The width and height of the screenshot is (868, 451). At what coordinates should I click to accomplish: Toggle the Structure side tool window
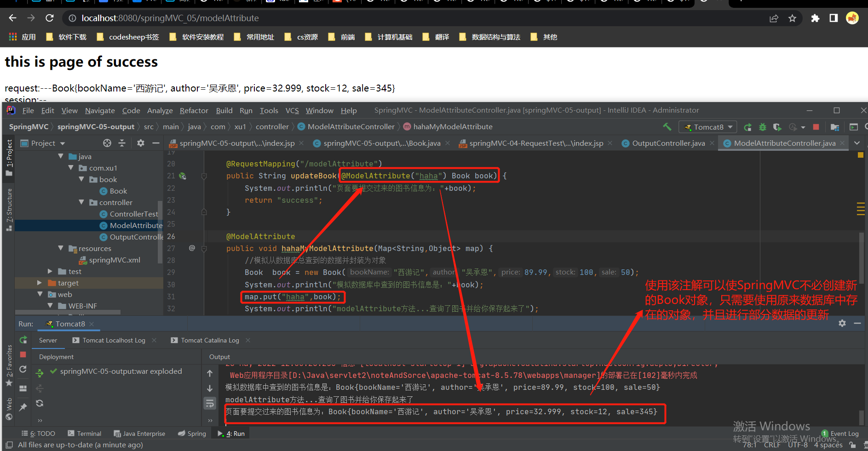(9, 210)
